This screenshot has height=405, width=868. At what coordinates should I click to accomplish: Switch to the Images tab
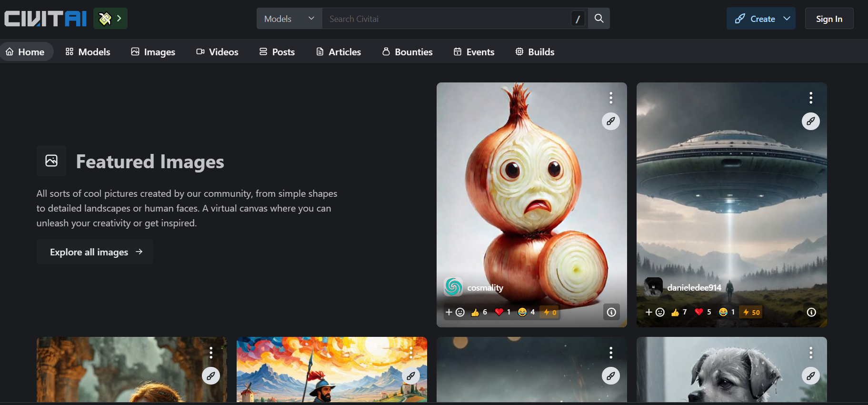pos(153,51)
